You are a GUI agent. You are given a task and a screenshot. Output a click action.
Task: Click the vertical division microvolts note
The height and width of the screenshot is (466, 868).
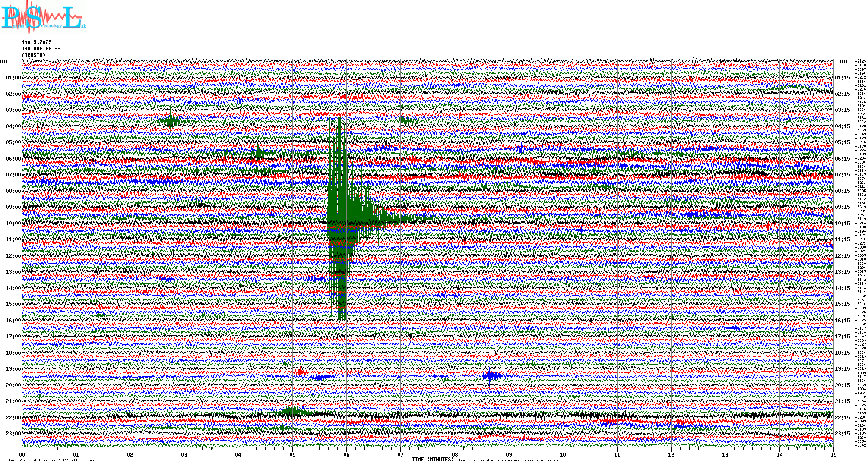point(55,460)
